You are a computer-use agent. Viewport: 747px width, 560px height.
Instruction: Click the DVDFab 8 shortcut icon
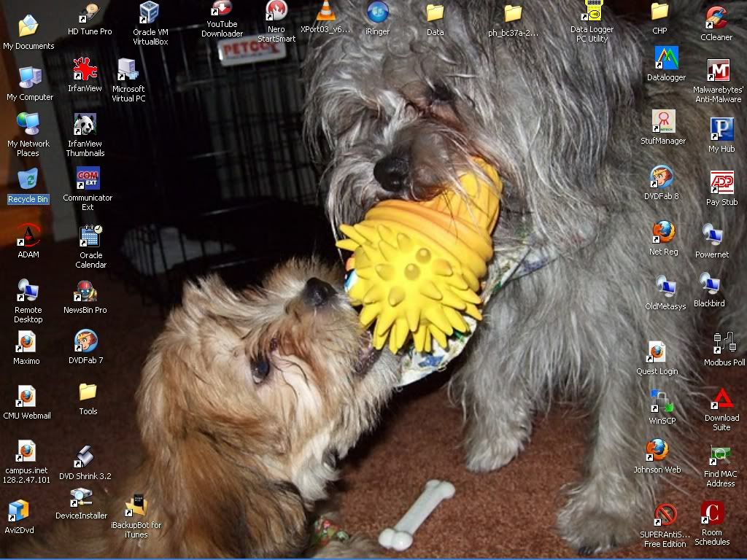[x=662, y=177]
